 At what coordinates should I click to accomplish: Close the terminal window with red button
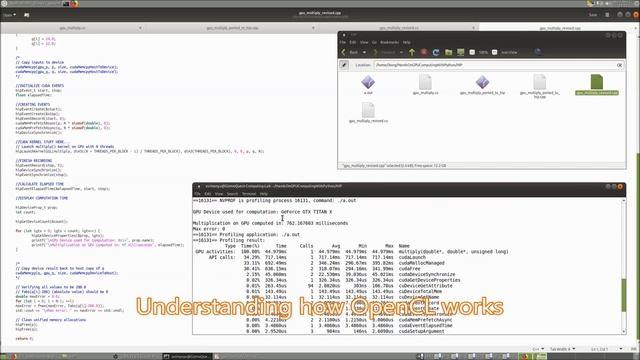[620, 187]
